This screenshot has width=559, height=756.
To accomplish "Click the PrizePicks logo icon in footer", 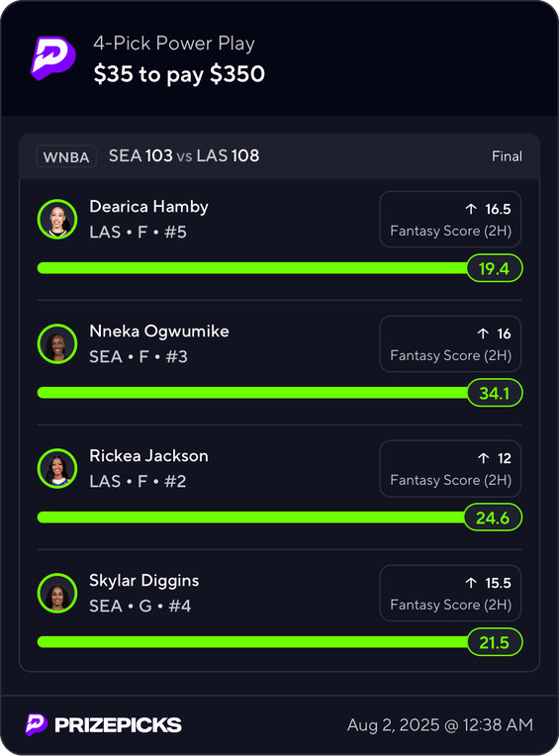I will [37, 724].
